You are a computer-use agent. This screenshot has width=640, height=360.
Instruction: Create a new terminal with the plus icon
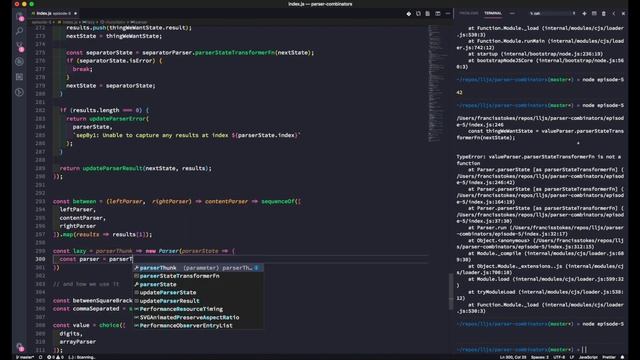584,13
